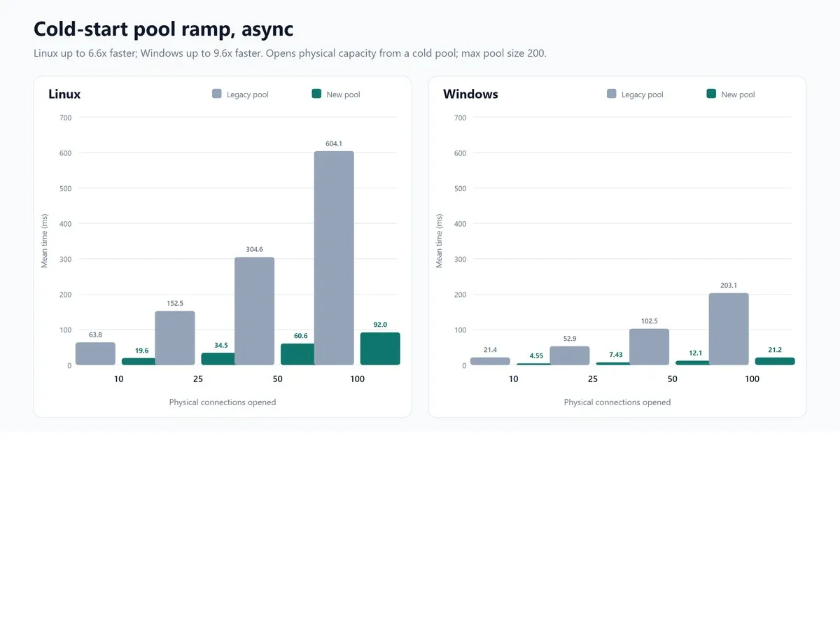Viewport: 840px width, 627px height.
Task: Click the value label 21.4
Action: point(490,350)
